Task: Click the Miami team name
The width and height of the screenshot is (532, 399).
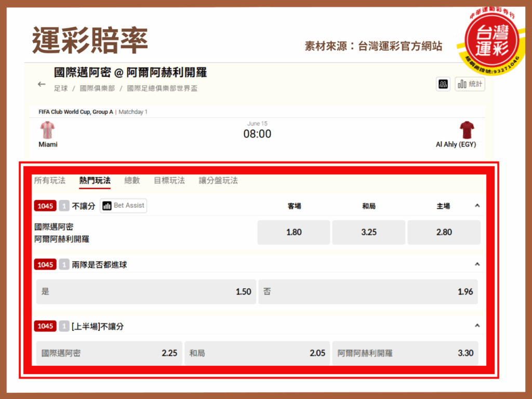Action: pos(48,144)
